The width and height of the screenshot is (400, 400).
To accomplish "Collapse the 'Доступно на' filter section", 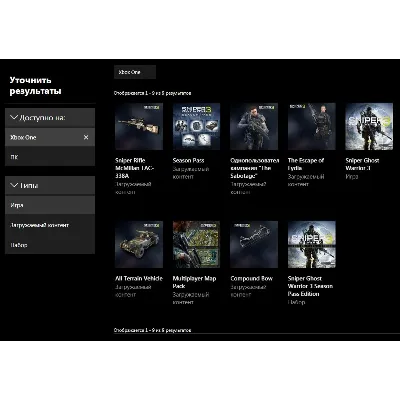I will pos(50,118).
